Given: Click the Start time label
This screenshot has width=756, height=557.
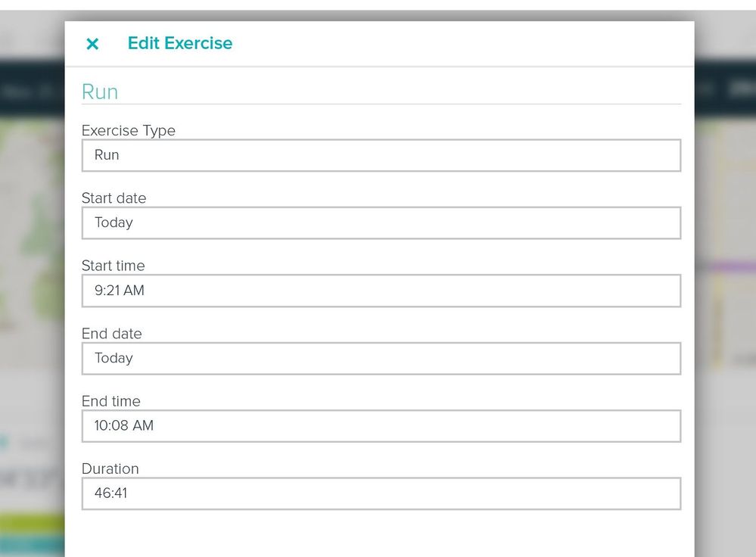Looking at the screenshot, I should pos(114,266).
